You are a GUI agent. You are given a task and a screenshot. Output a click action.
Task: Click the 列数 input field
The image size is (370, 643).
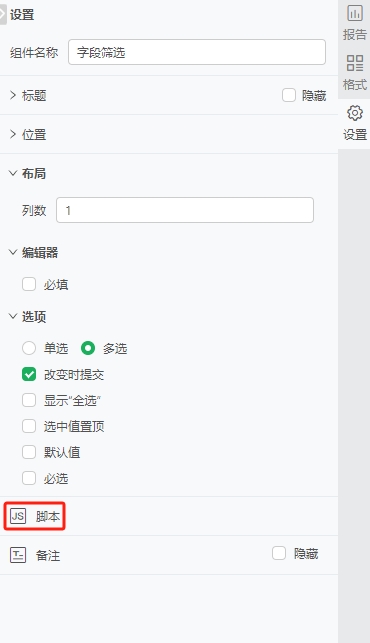coord(185,210)
